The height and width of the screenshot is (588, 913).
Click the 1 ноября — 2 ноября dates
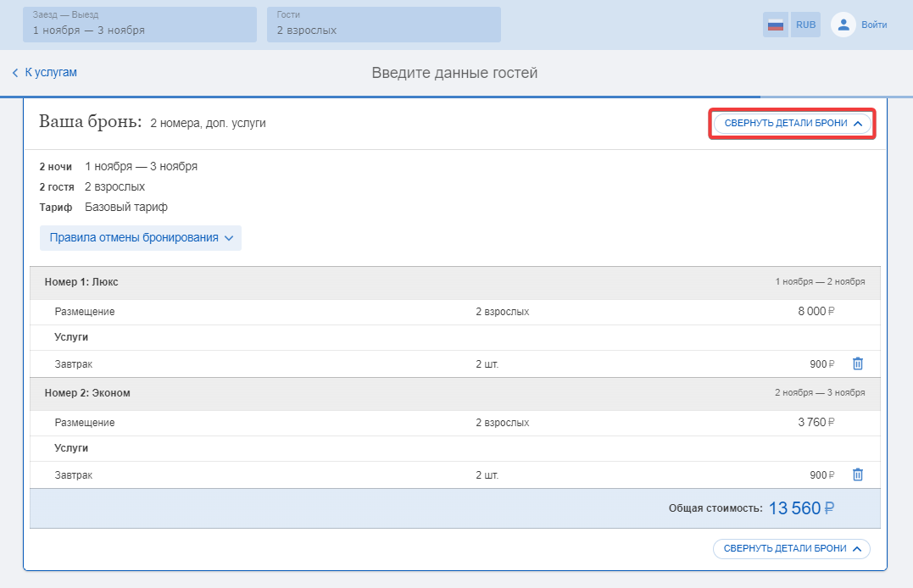(x=820, y=282)
